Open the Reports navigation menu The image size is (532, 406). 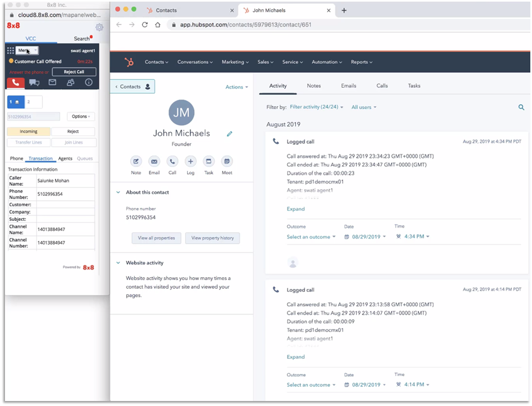point(362,62)
